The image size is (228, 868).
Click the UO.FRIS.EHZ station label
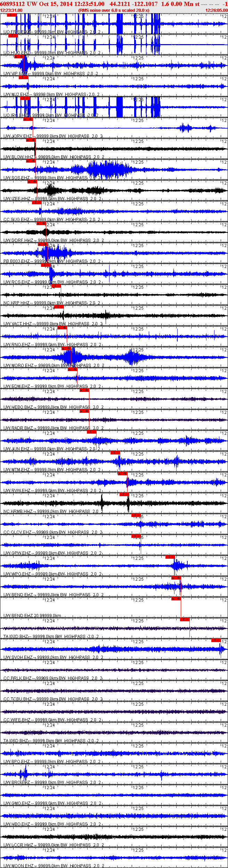click(17, 32)
